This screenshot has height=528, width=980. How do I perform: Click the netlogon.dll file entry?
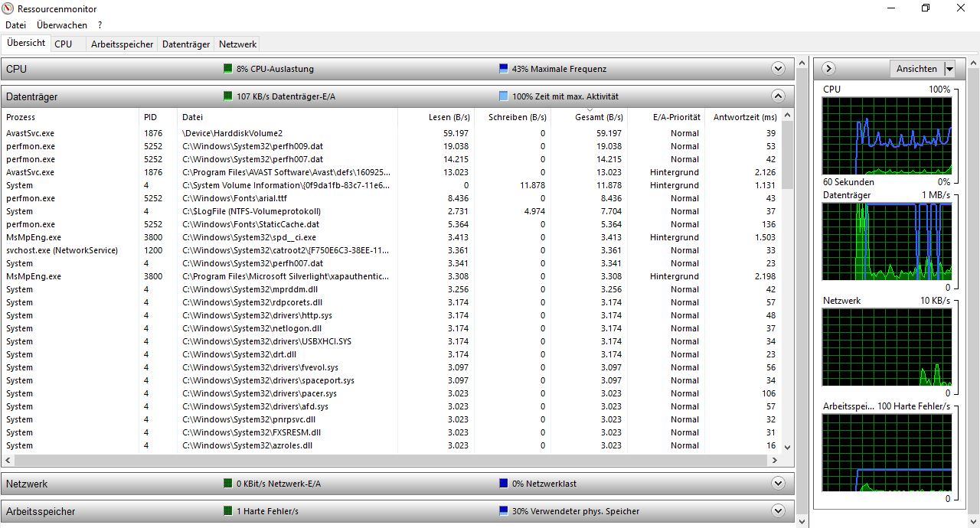pyautogui.click(x=252, y=328)
